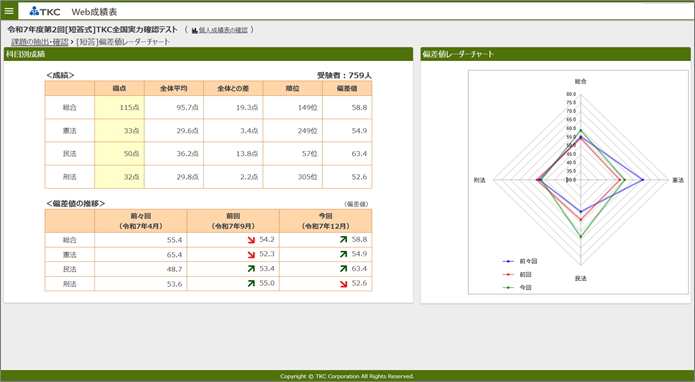Click the green up arrow beside 今回 54.9
Screen dimensions: 695x382
[x=344, y=254]
